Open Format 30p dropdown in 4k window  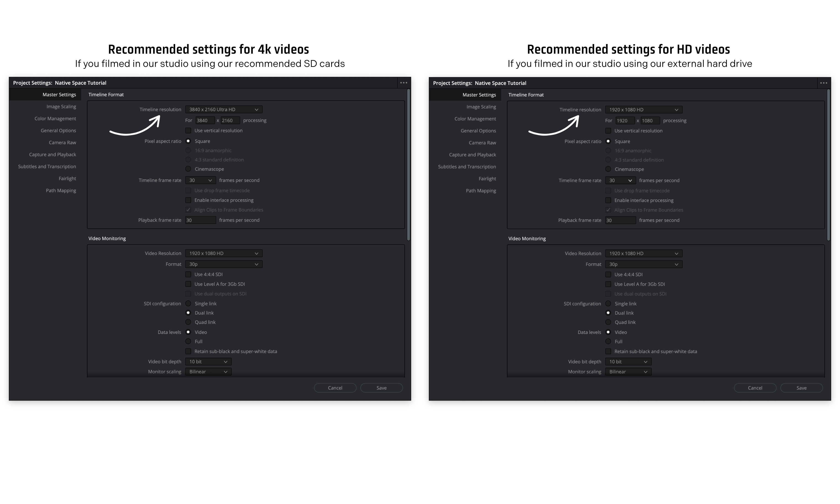click(224, 264)
